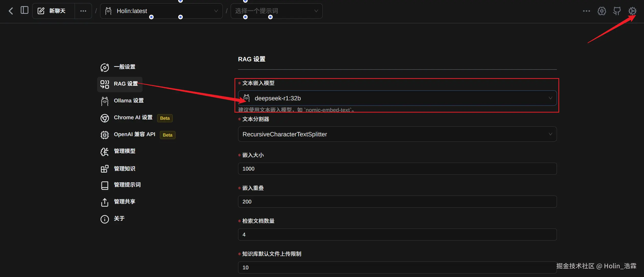Open OpenAI 兼容 API settings
The image size is (644, 277).
(134, 134)
